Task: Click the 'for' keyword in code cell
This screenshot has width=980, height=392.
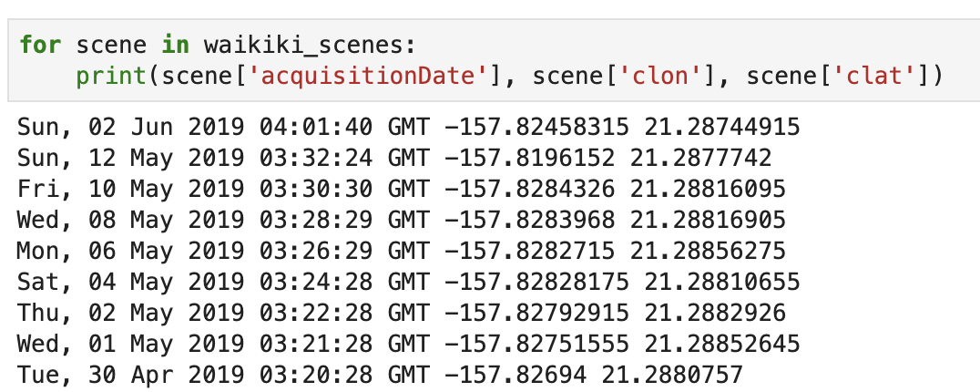Action: 41,46
